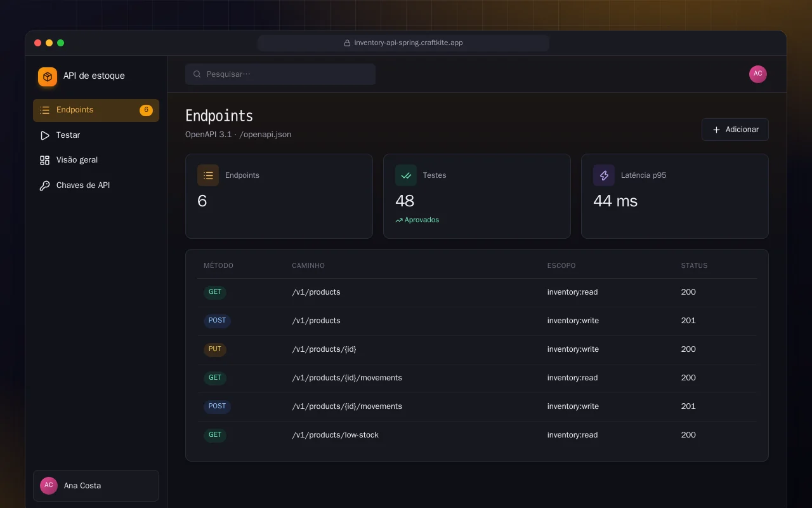
Task: Click the Testes double-check icon
Action: [406, 175]
